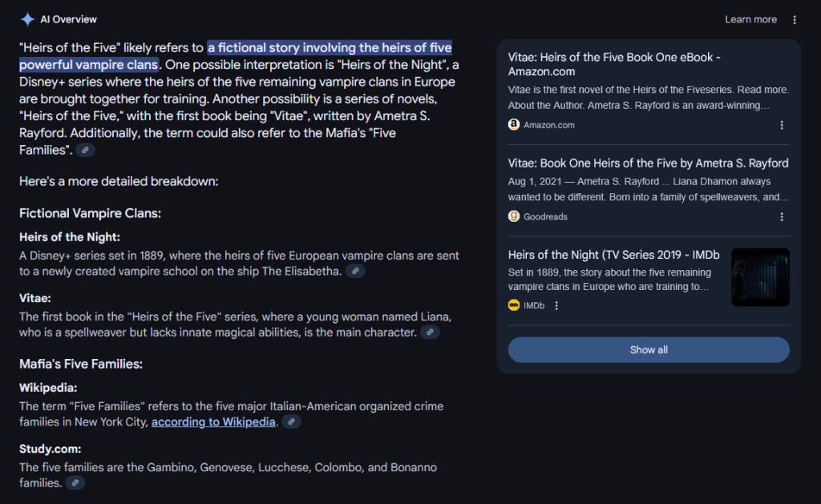Click the Amazon.com favicon icon
The height and width of the screenshot is (504, 821).
[514, 124]
